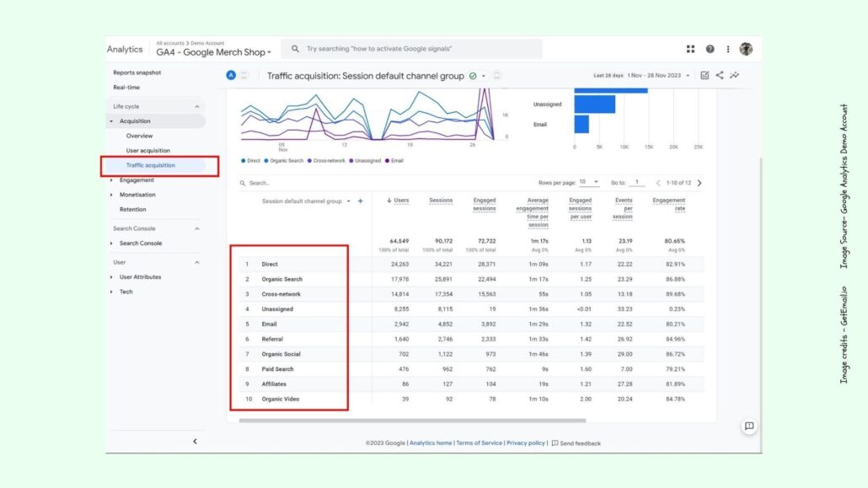Click the user profile avatar
This screenshot has height=488, width=868.
(746, 49)
